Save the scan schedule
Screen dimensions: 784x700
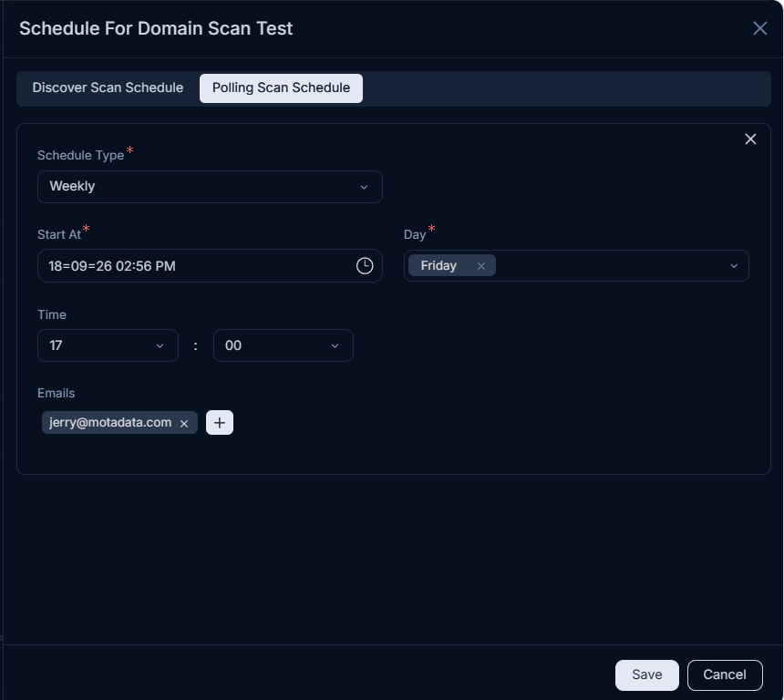click(x=647, y=675)
